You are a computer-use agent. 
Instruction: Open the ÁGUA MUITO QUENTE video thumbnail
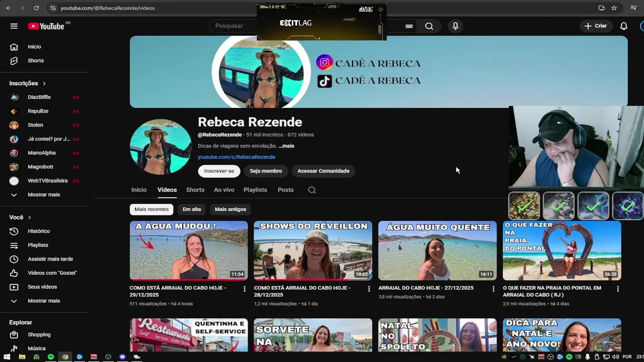[x=437, y=250]
